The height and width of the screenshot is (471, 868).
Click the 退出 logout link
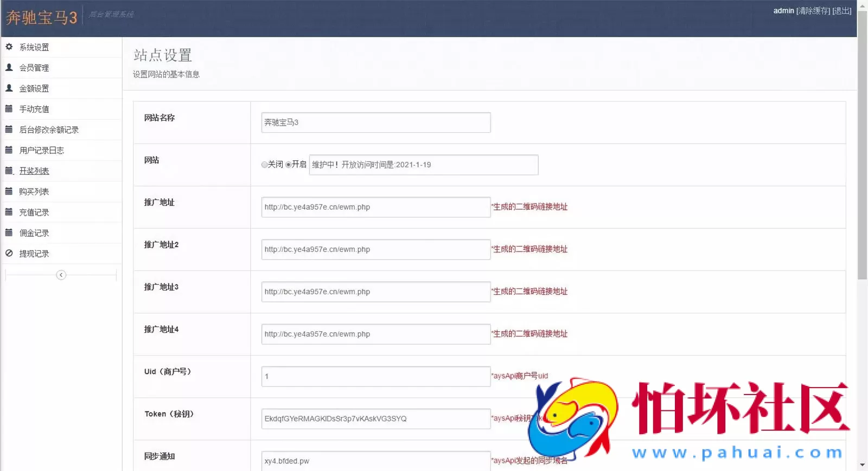[x=841, y=11]
